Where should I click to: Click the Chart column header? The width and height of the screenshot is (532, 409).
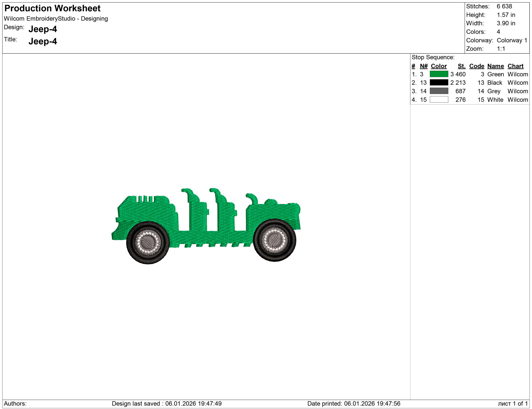[x=515, y=66]
